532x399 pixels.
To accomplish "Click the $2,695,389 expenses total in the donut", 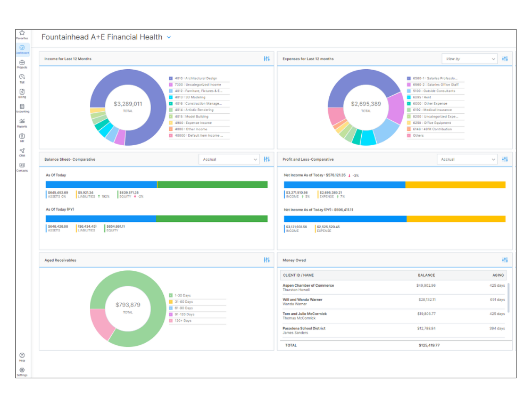I will tap(366, 104).
